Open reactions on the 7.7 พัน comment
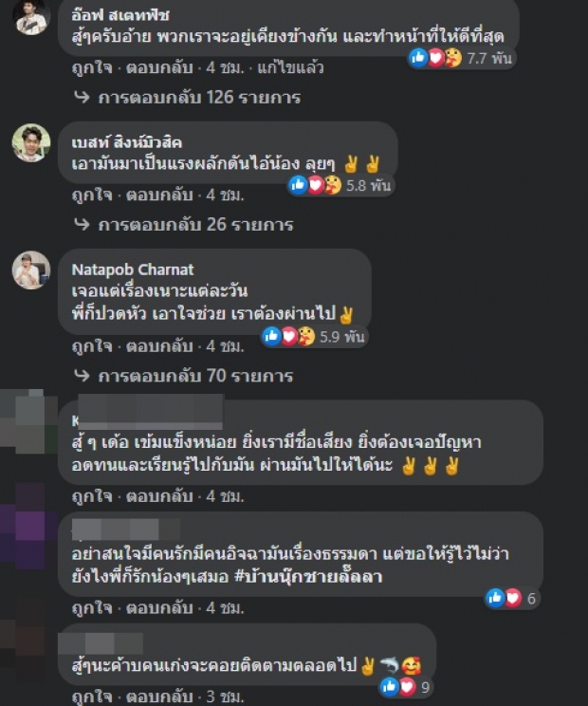This screenshot has height=706, width=588. tap(461, 58)
